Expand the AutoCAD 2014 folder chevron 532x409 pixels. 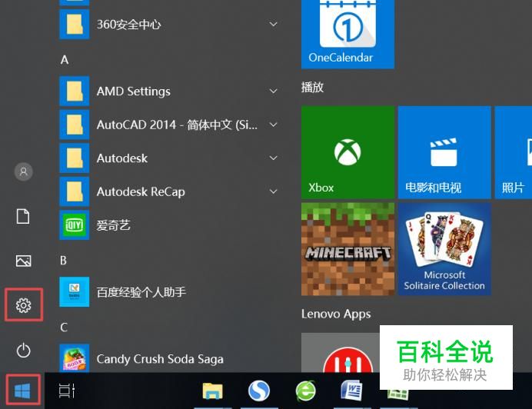coord(273,125)
